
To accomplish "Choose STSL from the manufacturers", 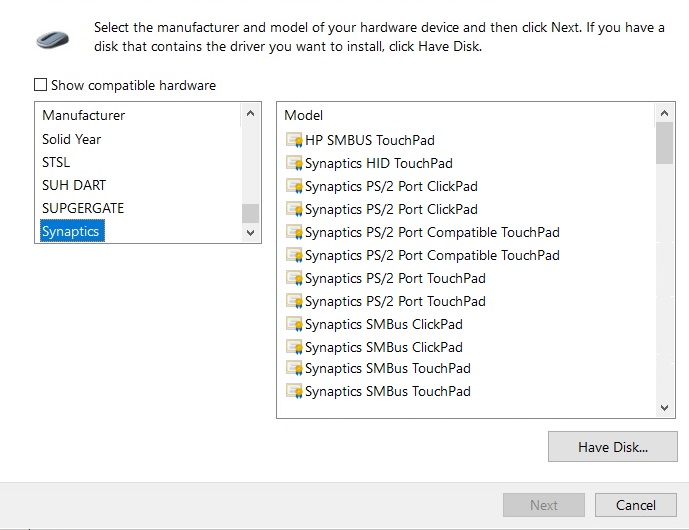I will tap(56, 162).
